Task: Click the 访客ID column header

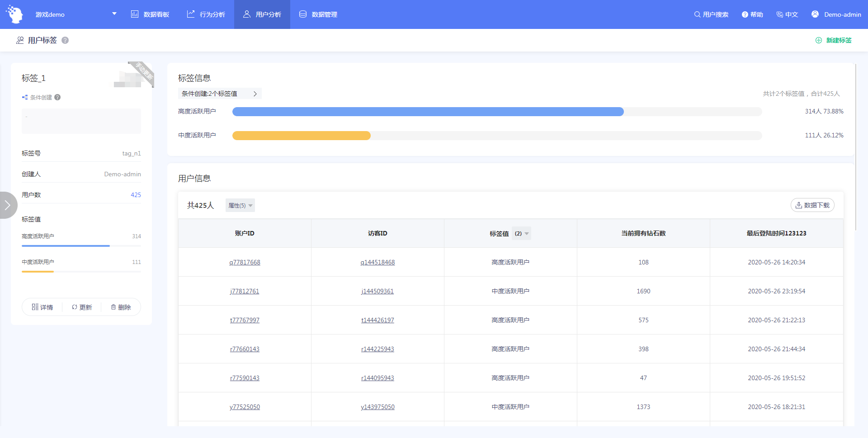Action: tap(377, 233)
